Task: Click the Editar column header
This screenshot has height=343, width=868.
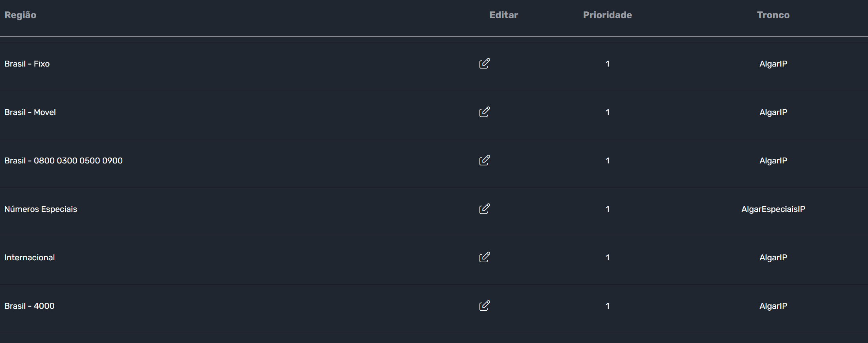Action: point(504,15)
